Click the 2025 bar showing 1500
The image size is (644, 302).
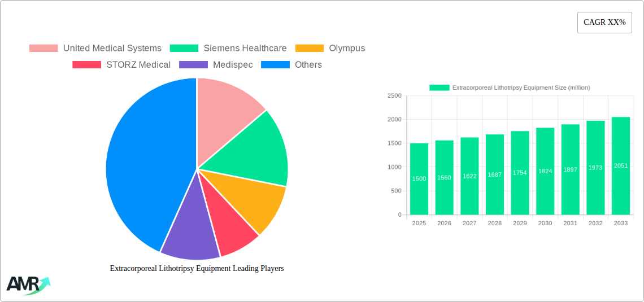[419, 179]
